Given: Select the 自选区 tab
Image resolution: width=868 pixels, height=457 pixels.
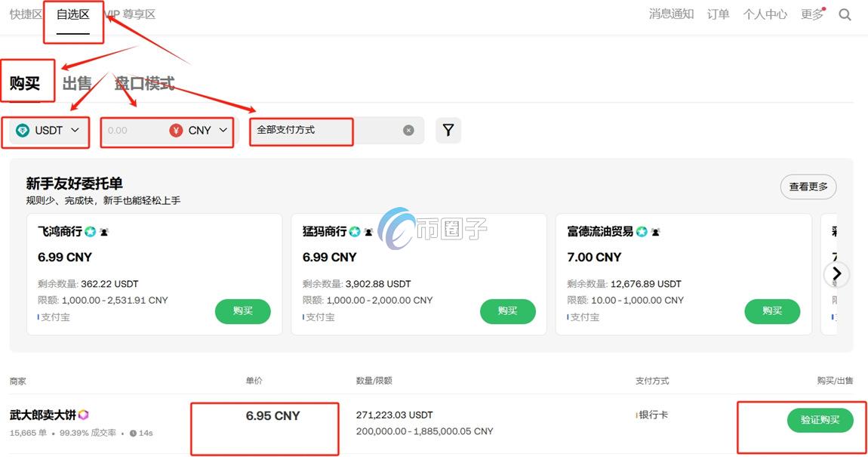Looking at the screenshot, I should tap(73, 14).
